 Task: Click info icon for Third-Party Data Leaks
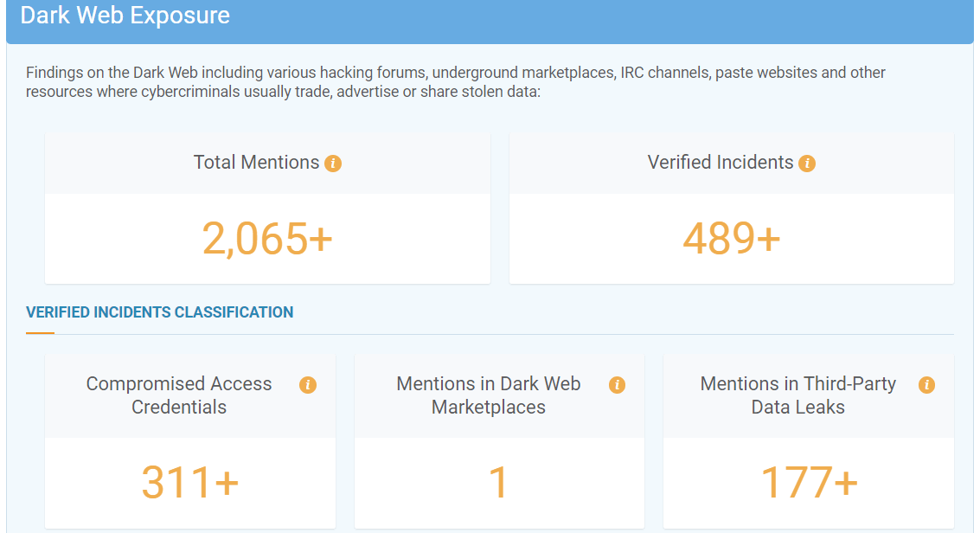(926, 385)
